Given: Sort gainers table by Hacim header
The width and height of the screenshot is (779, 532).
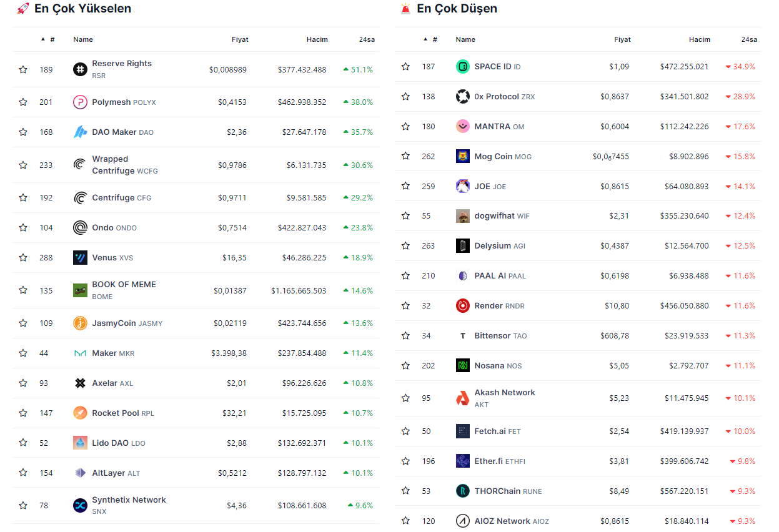Looking at the screenshot, I should tap(317, 39).
